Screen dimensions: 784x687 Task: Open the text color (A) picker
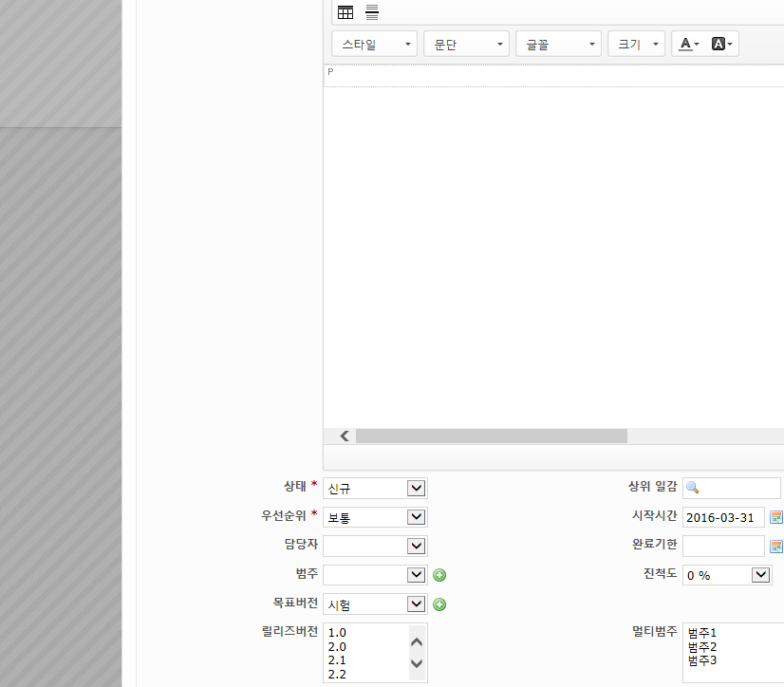[689, 44]
